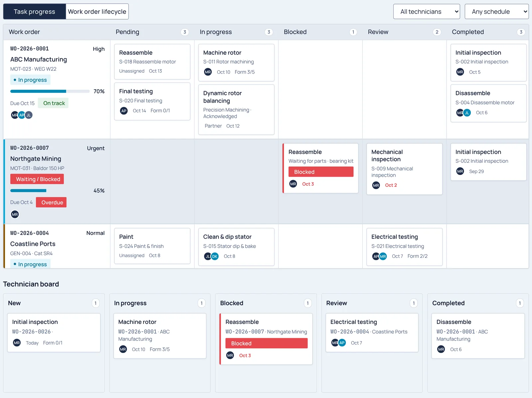
Task: Click In progress badge under ABC Manufacturing
Action: click(30, 80)
